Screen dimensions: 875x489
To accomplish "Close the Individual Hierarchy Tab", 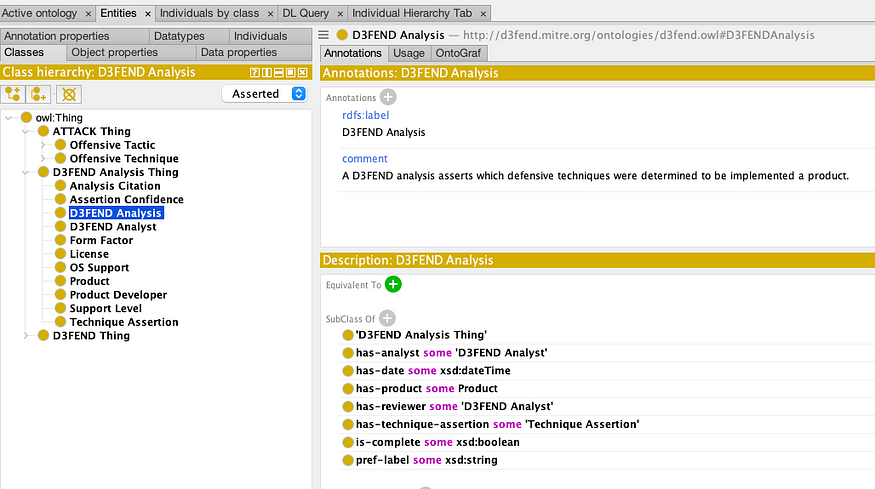I will (483, 13).
